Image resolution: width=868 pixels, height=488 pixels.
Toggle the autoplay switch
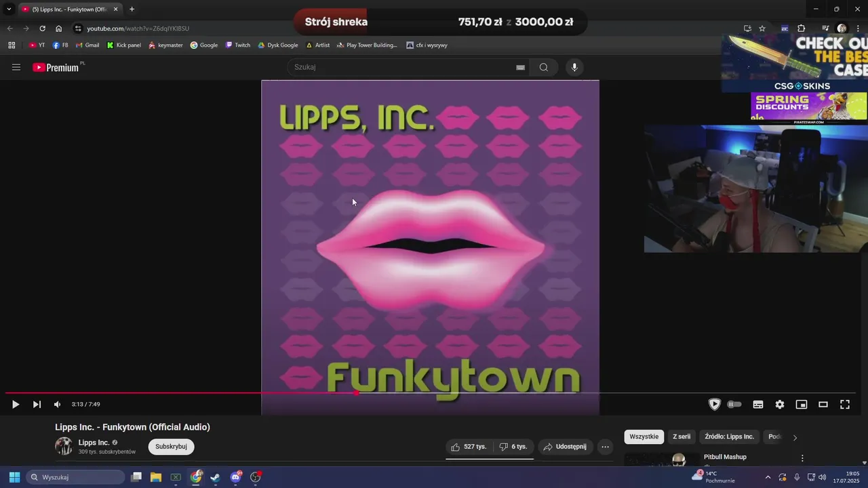pyautogui.click(x=734, y=405)
